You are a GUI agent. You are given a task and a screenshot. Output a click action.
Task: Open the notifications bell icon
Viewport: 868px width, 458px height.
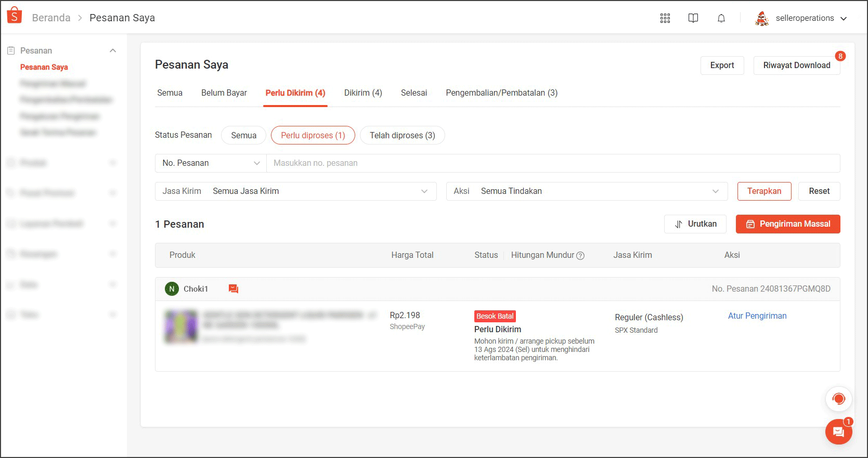[721, 18]
